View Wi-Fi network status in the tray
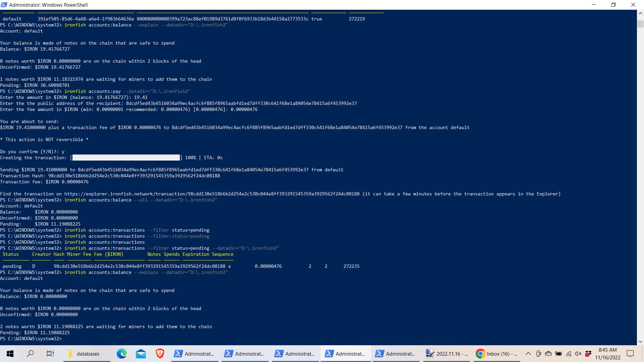The width and height of the screenshot is (644, 362). click(x=569, y=354)
